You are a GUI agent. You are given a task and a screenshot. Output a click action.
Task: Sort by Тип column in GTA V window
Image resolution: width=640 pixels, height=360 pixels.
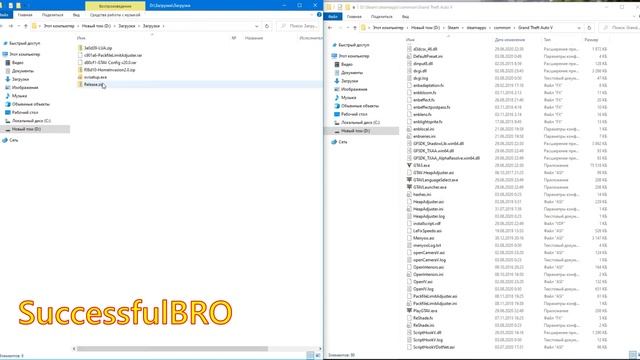(x=547, y=40)
